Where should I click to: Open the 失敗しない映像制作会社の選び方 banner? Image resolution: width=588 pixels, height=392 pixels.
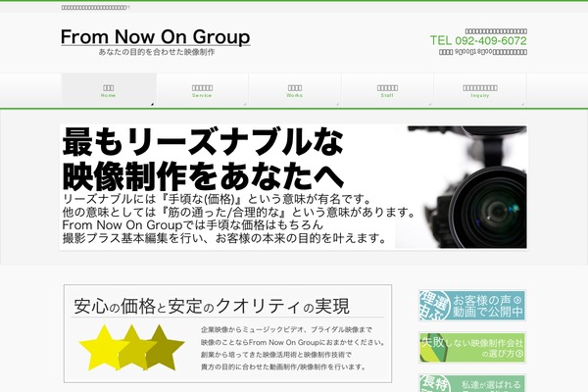pyautogui.click(x=472, y=348)
